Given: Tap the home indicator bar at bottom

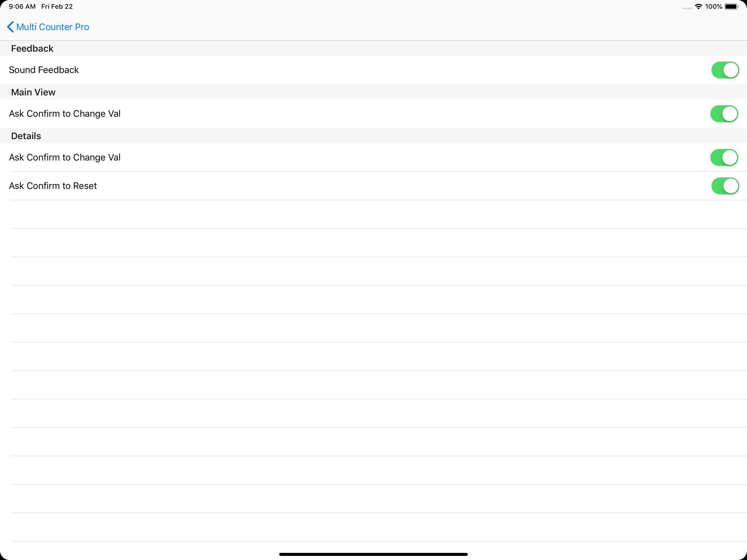Looking at the screenshot, I should click(x=373, y=554).
